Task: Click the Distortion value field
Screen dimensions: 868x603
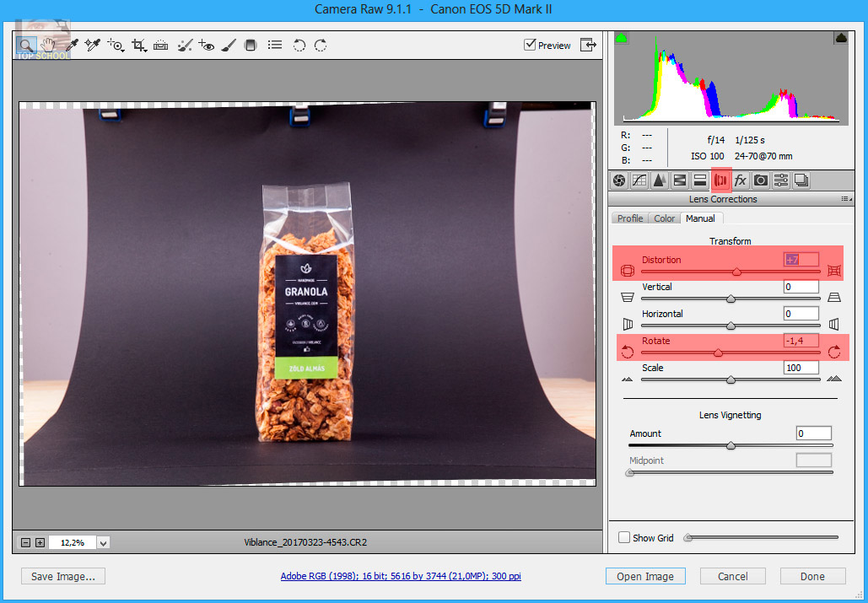Action: tap(801, 260)
